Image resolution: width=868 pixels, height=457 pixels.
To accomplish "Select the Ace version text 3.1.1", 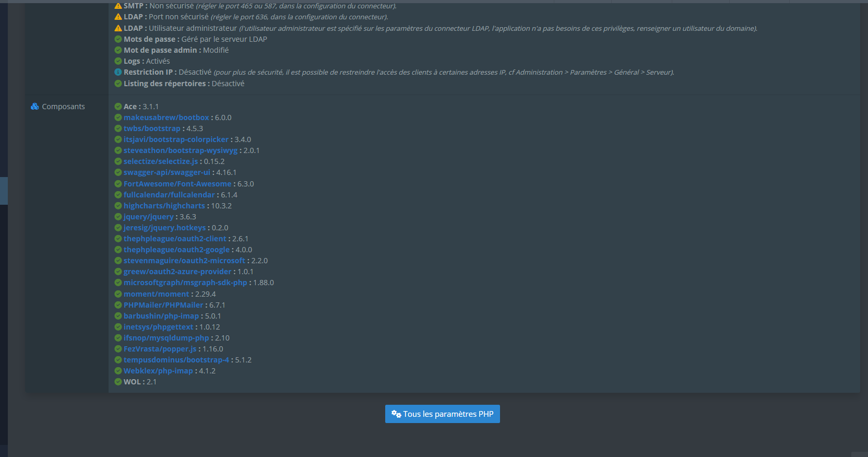I will coord(151,107).
